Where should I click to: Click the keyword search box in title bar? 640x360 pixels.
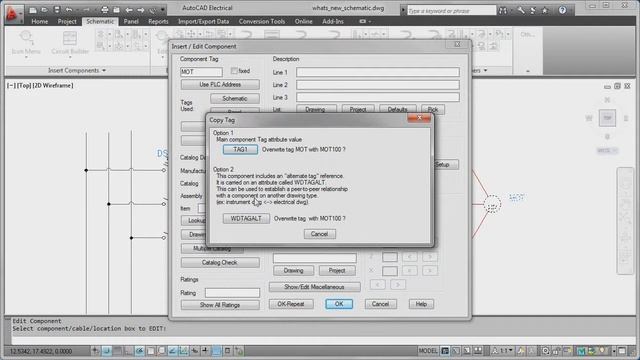coord(451,11)
